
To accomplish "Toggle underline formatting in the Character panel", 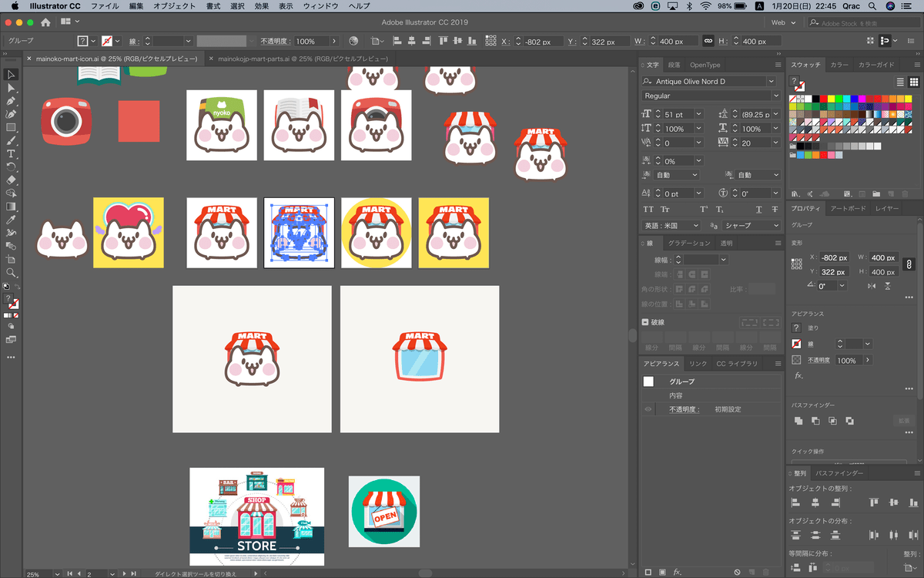I will [758, 210].
